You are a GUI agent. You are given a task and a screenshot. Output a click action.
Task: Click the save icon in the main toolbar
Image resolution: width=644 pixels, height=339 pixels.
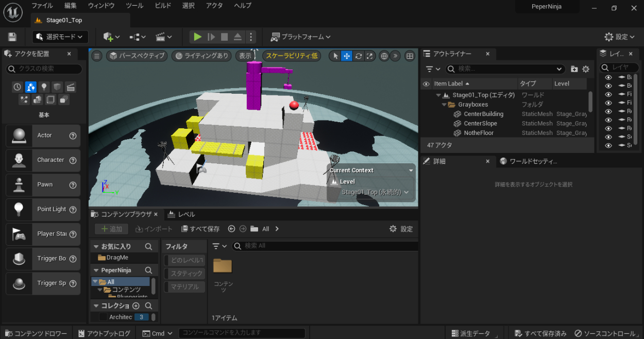pyautogui.click(x=12, y=37)
